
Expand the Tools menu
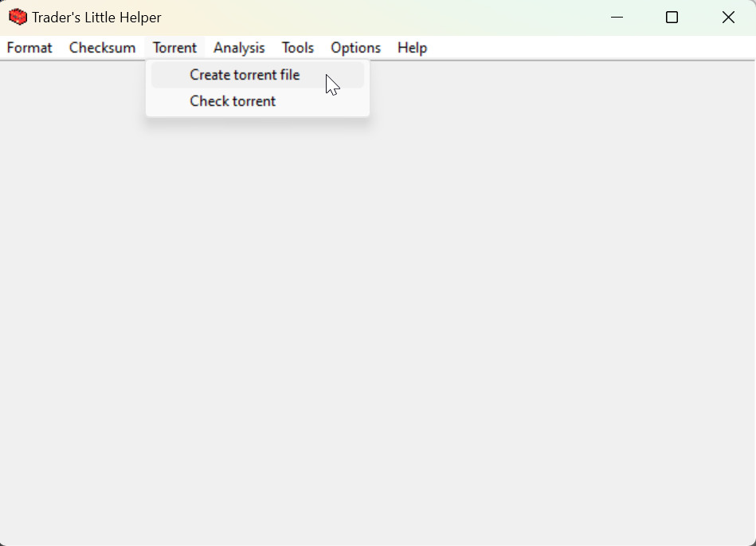tap(297, 48)
